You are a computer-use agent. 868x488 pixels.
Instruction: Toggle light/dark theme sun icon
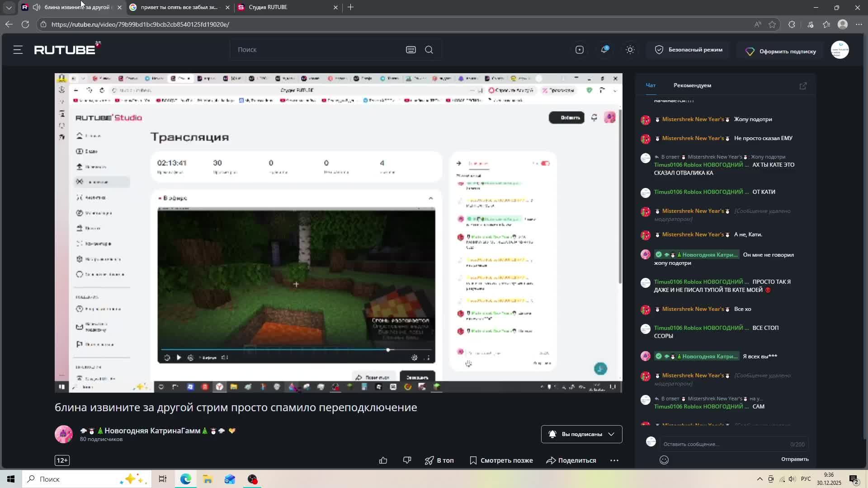click(630, 50)
